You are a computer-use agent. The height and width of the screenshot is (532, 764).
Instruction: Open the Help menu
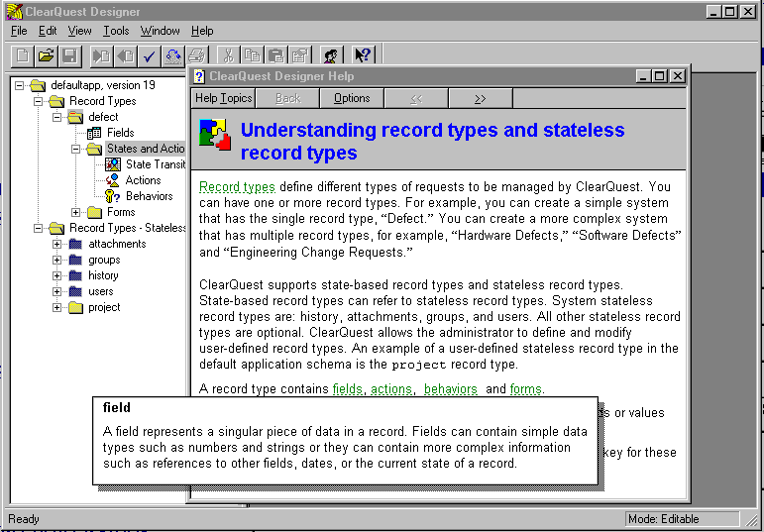[x=202, y=31]
